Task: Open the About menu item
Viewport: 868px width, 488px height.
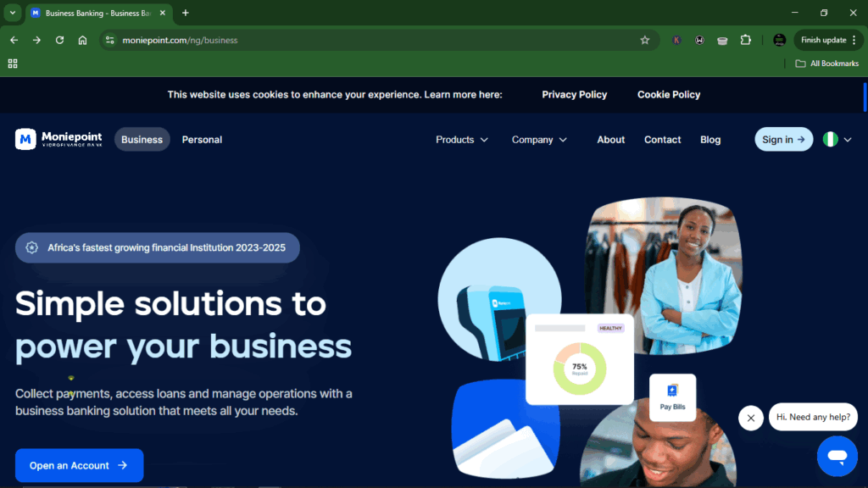Action: click(x=610, y=140)
